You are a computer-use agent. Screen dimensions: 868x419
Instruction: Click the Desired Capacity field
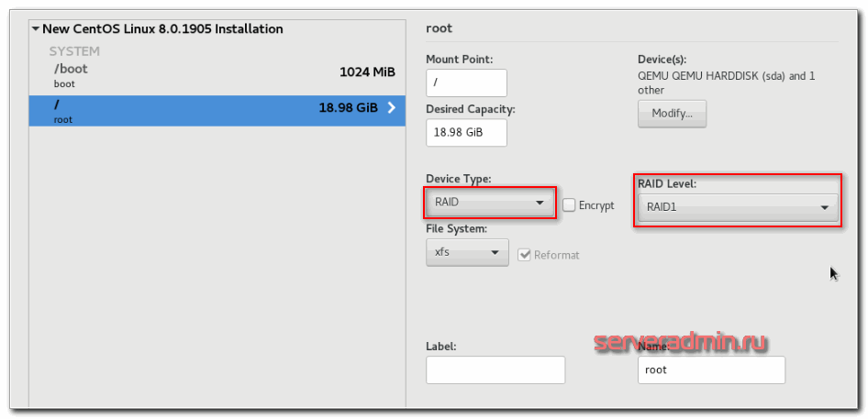coord(466,133)
